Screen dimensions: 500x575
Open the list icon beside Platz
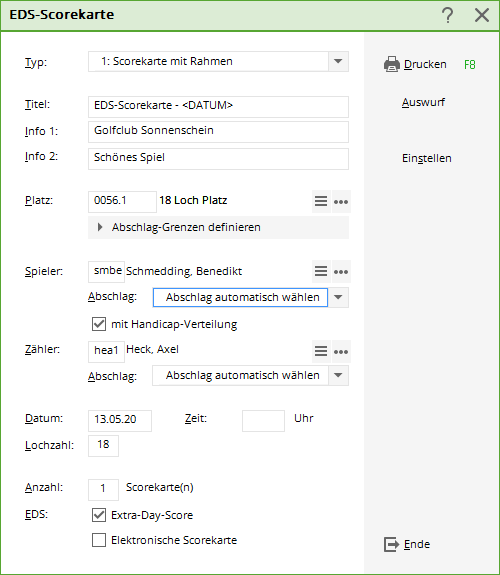pyautogui.click(x=321, y=201)
